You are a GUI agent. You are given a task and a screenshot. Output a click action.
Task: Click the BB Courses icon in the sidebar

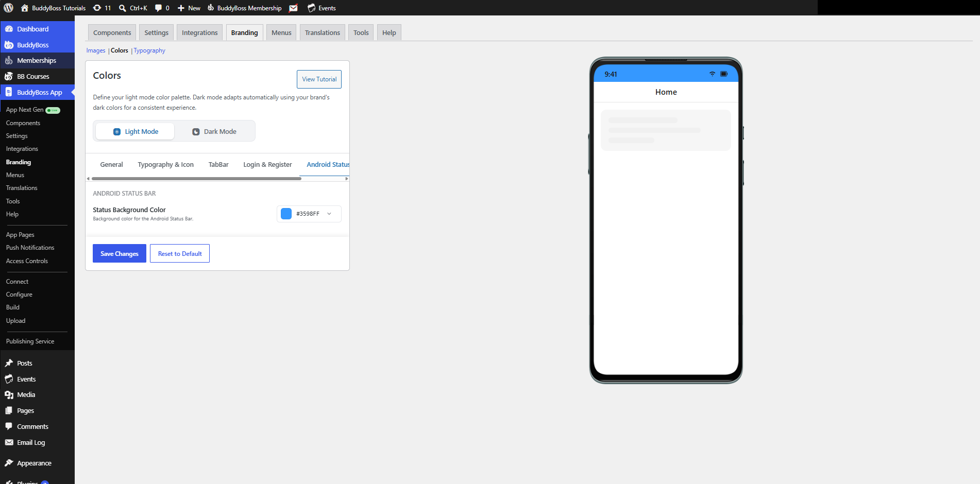click(9, 76)
